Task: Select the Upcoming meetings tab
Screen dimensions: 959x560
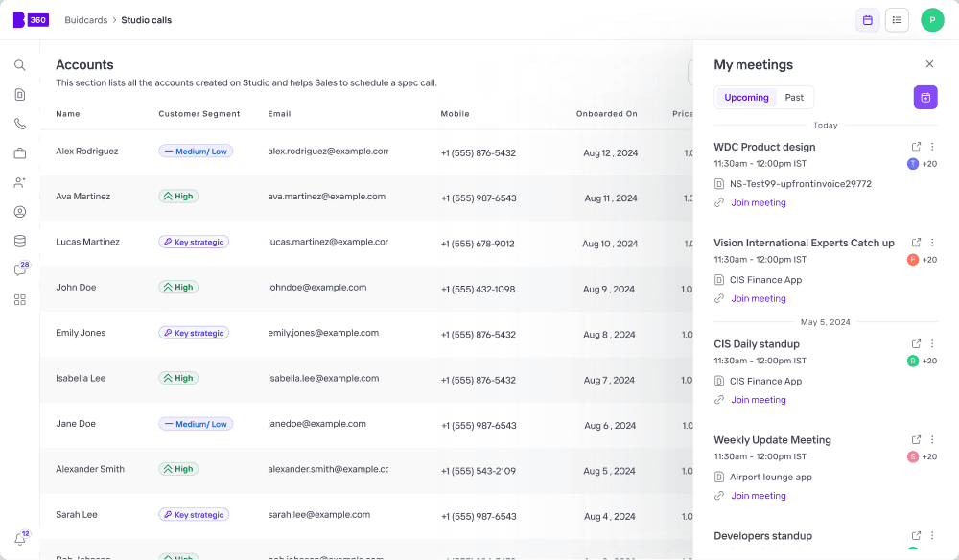Action: click(746, 97)
